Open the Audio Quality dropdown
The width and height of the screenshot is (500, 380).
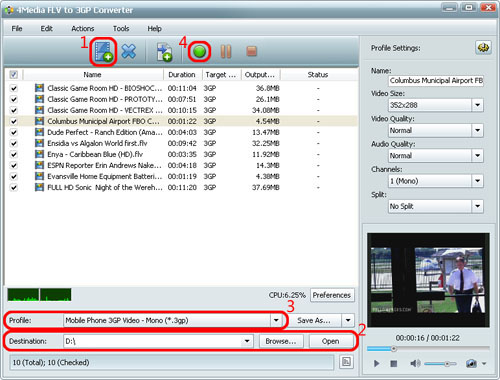pyautogui.click(x=477, y=156)
